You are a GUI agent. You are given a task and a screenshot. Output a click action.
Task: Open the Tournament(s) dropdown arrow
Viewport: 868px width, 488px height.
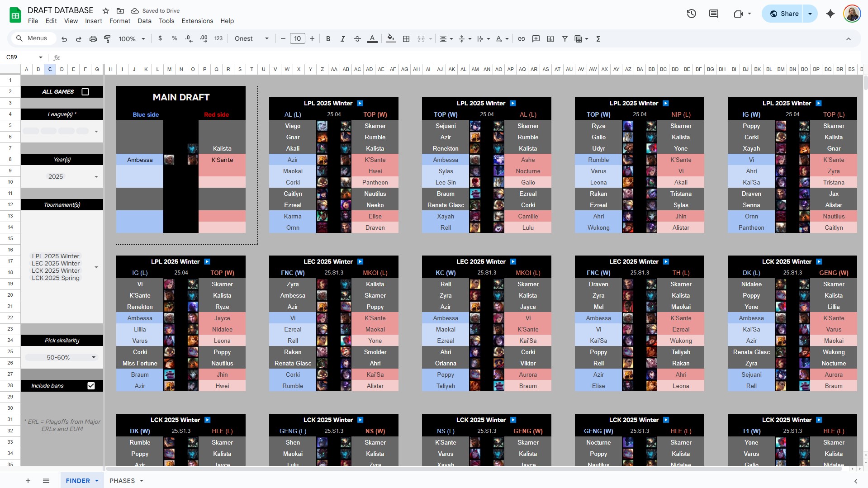(96, 267)
